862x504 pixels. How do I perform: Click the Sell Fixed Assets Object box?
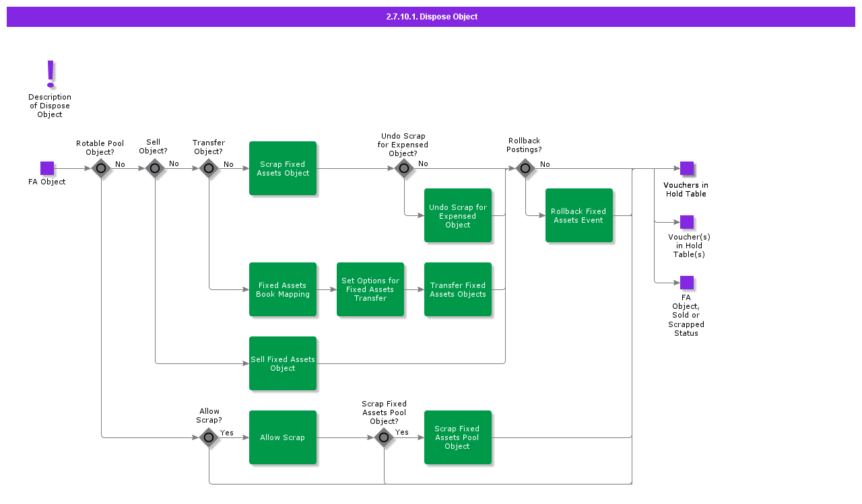pyautogui.click(x=283, y=363)
